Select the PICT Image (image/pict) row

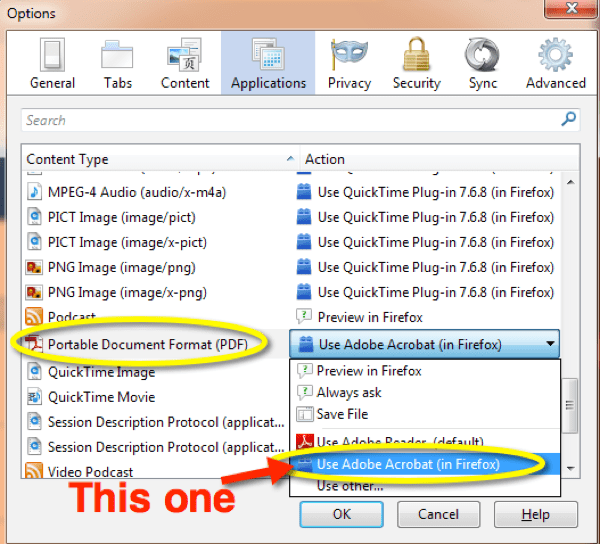291,217
